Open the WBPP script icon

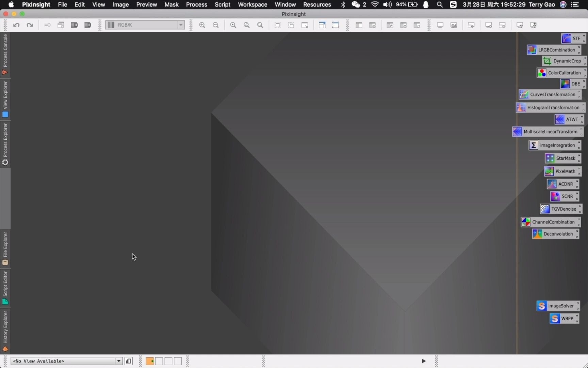click(x=564, y=318)
